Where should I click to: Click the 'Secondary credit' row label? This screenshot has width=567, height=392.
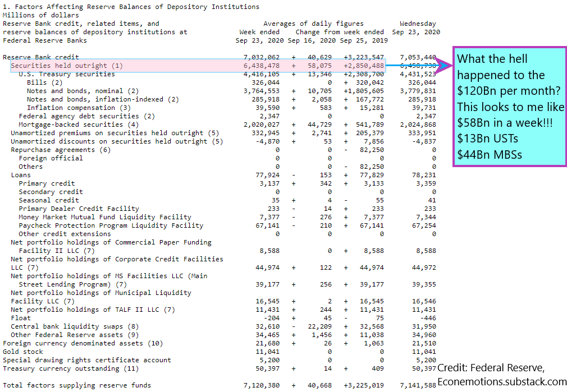(x=51, y=192)
